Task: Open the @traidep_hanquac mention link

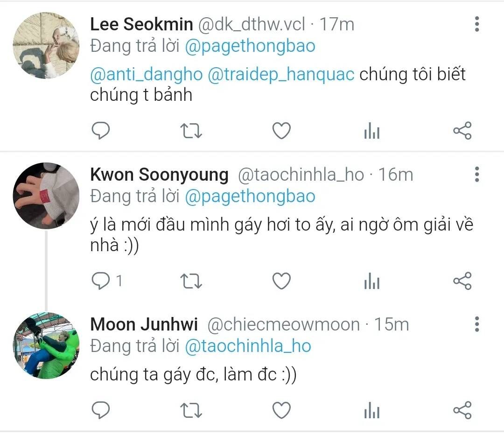Action: click(x=281, y=75)
